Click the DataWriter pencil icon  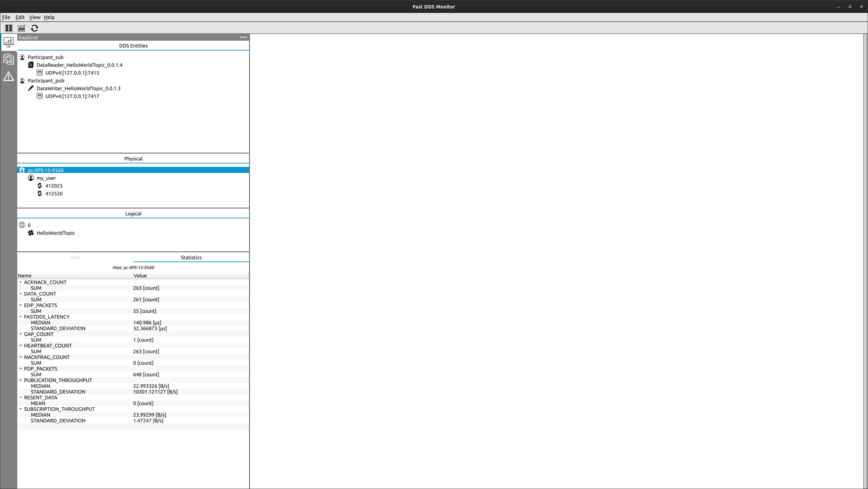click(x=31, y=88)
